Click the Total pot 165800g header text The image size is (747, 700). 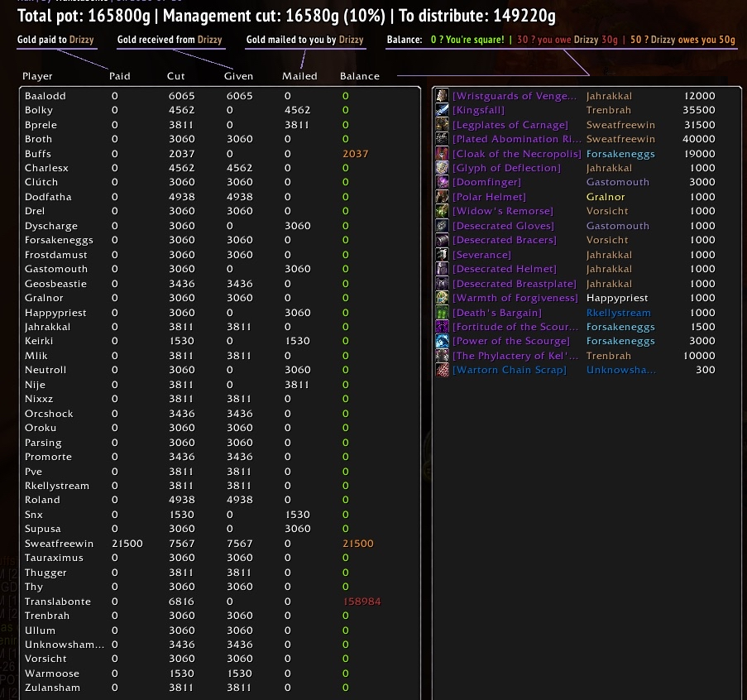tap(84, 16)
